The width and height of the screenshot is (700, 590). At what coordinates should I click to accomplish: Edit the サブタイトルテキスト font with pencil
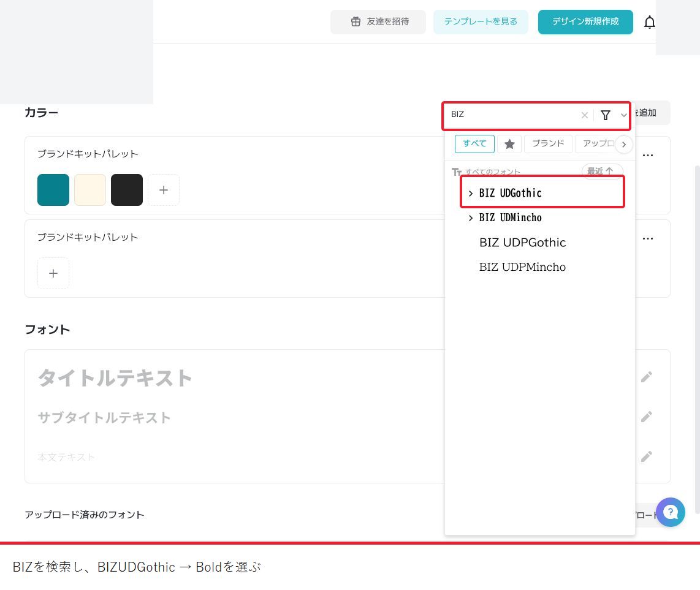[x=647, y=417]
